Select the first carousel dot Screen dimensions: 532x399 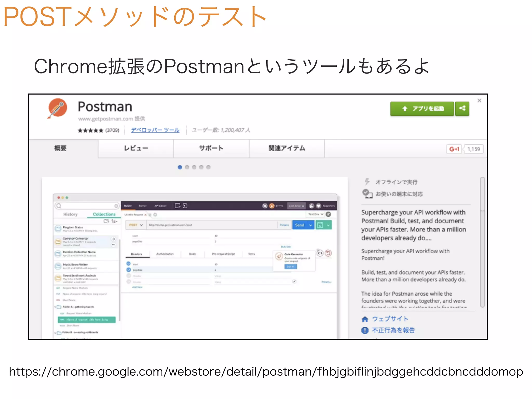pyautogui.click(x=180, y=167)
